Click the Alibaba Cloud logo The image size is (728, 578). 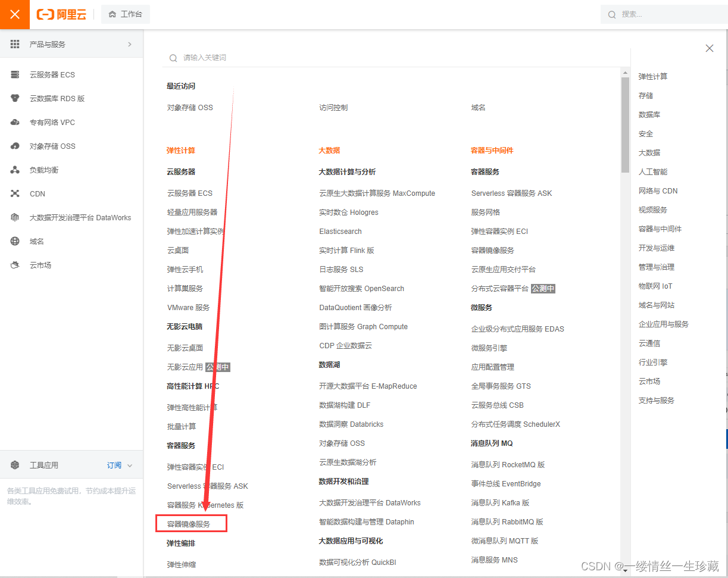point(61,14)
